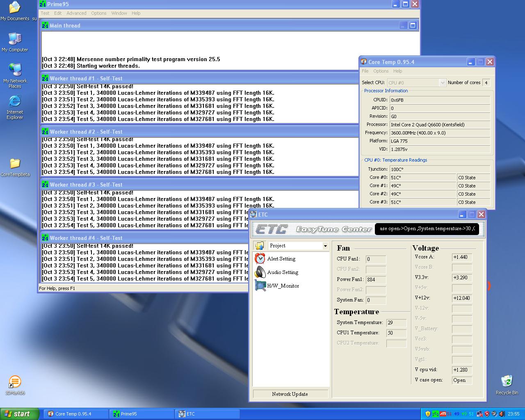The height and width of the screenshot is (420, 525).
Task: Select the Audio Setting entry label
Action: point(283,272)
